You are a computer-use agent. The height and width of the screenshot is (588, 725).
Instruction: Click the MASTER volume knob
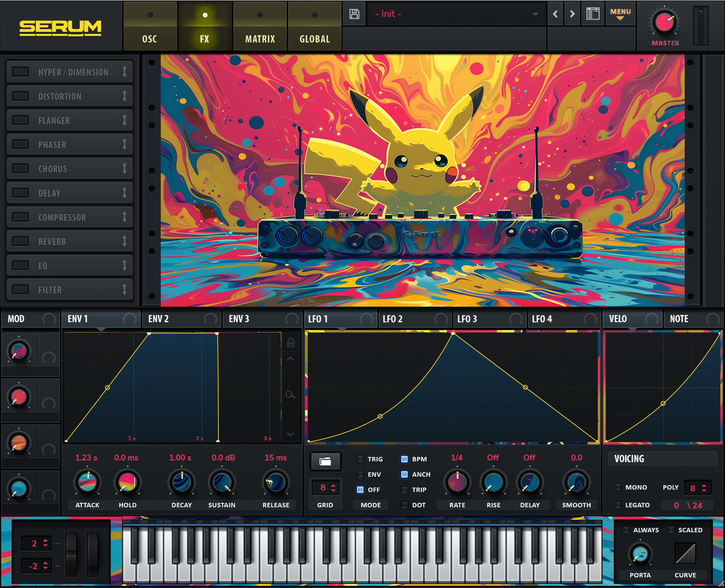tap(664, 23)
